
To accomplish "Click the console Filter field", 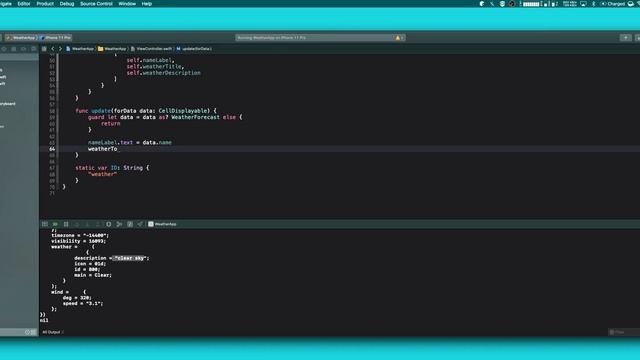I will coord(624,332).
